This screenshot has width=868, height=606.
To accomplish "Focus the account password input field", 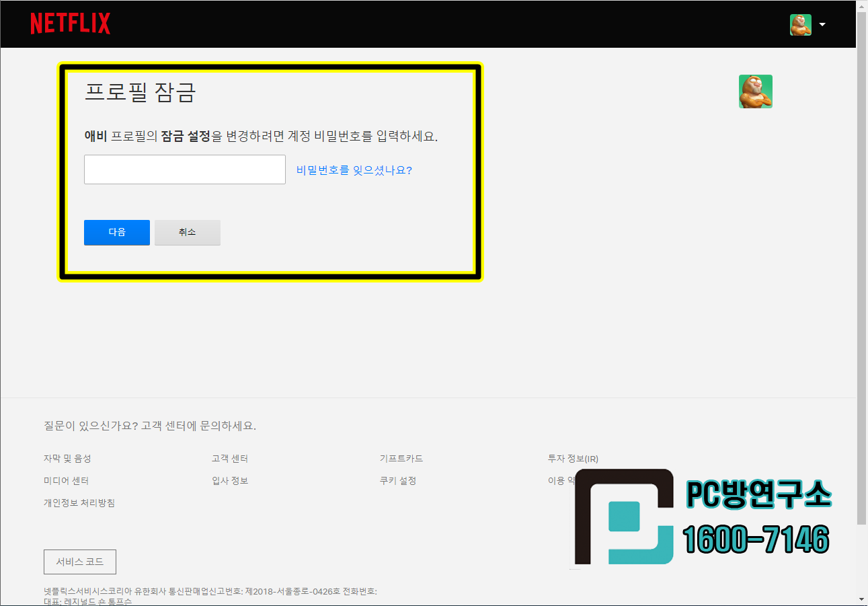I will coord(185,169).
